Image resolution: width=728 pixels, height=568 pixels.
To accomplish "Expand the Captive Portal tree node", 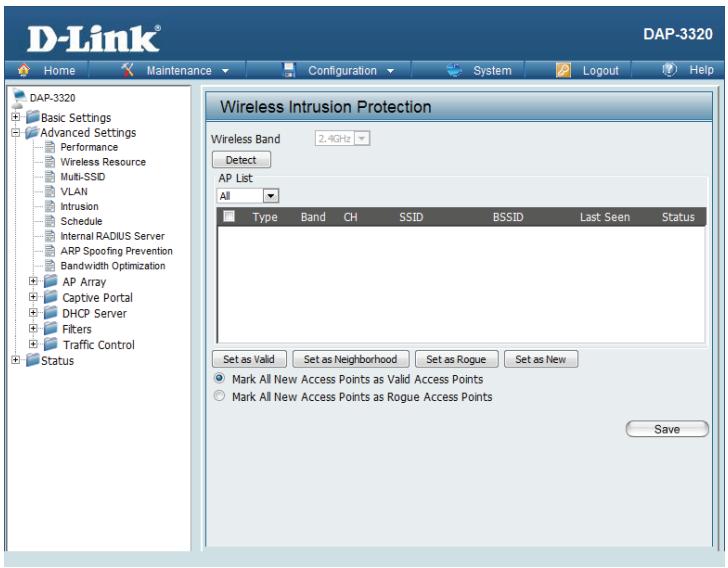I will click(33, 297).
